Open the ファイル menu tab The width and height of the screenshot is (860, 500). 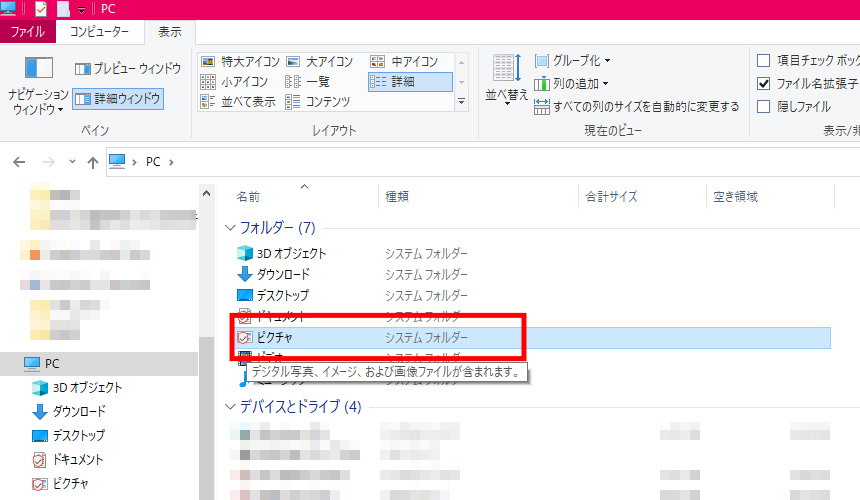[27, 32]
